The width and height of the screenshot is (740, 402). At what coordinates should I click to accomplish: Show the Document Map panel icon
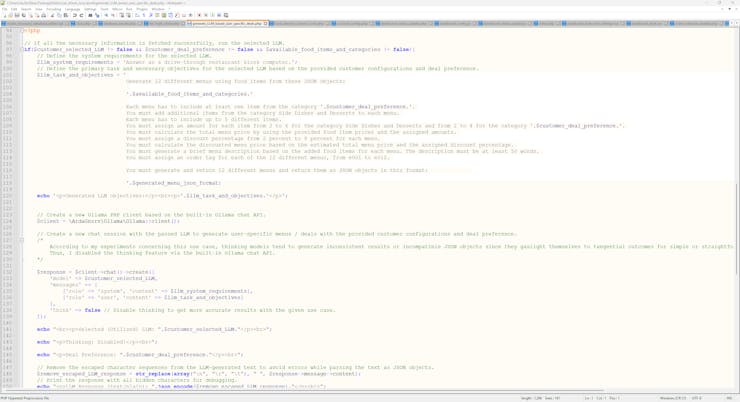coord(164,15)
